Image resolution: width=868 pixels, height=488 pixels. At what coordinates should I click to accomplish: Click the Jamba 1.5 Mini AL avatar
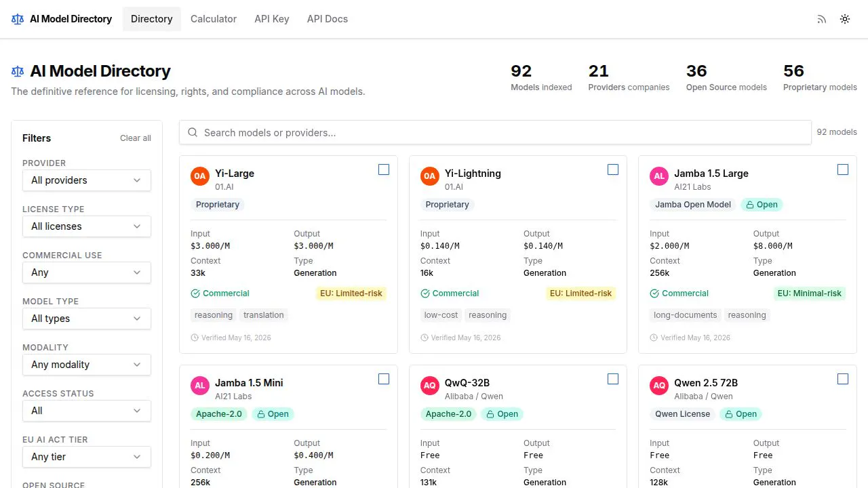(199, 386)
